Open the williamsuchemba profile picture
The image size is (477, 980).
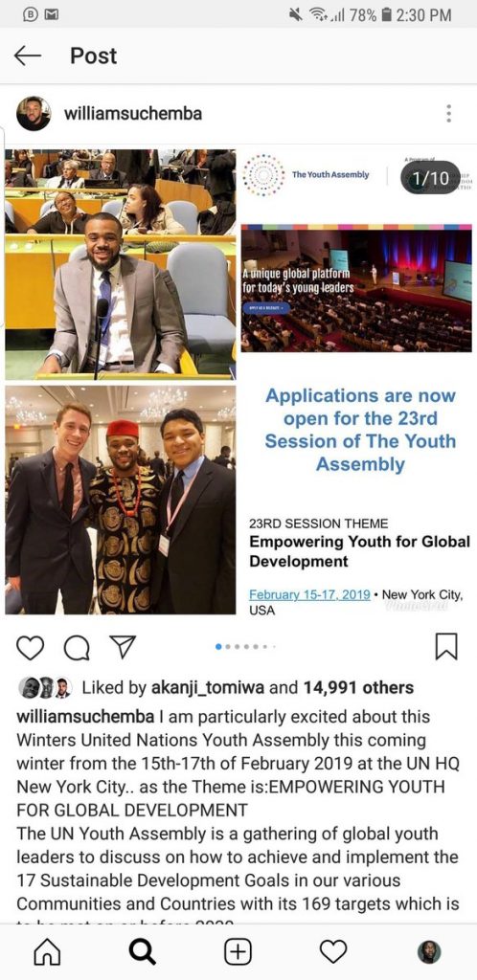(34, 114)
